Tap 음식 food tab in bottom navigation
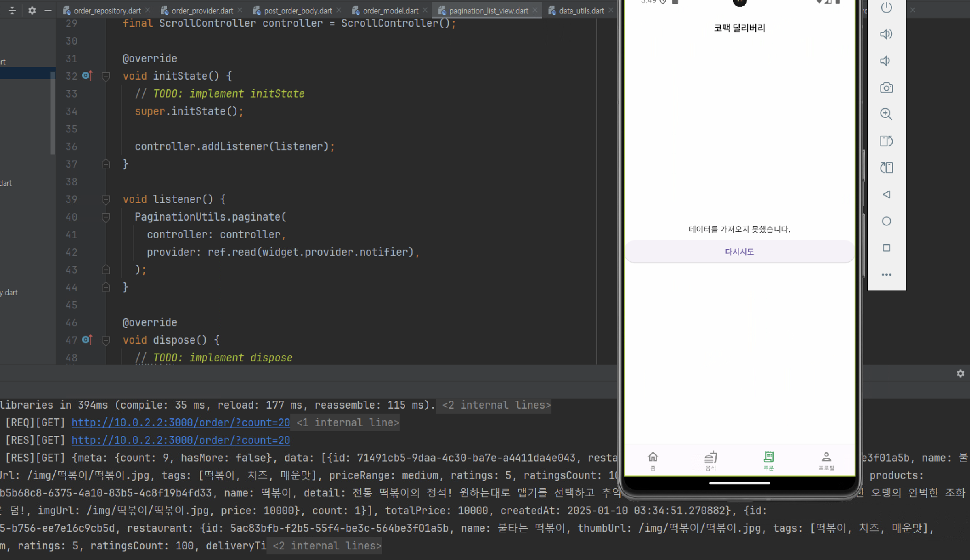 710,461
